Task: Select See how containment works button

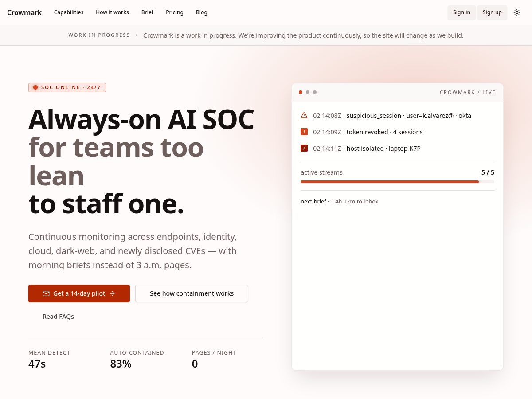Action: [192, 293]
